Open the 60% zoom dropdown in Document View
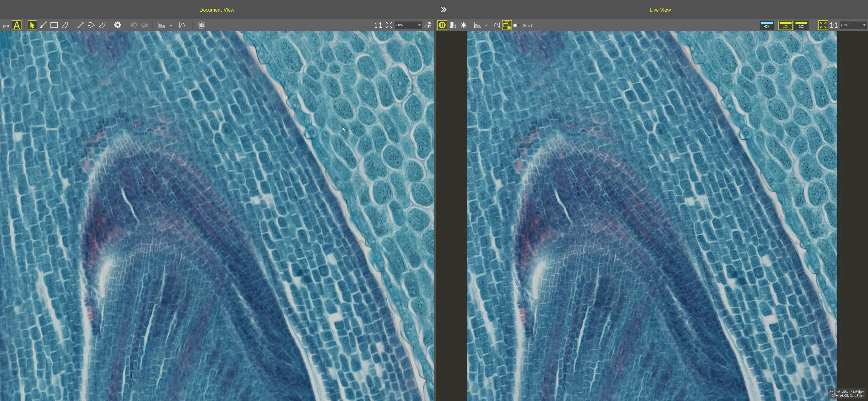Screen dimensions: 868x401 point(419,25)
